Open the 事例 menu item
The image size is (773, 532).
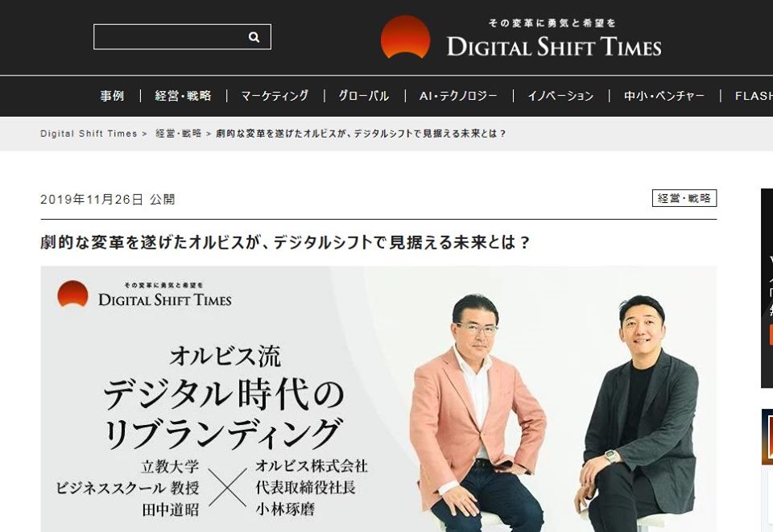112,96
